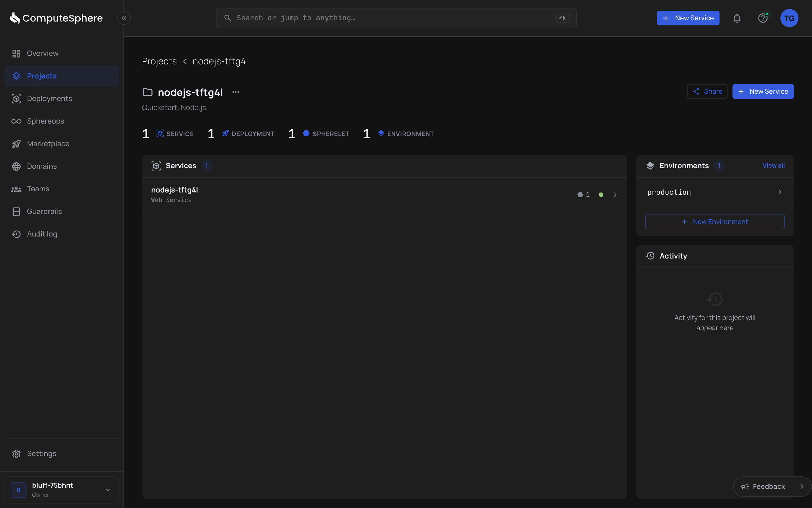Click the Spherelet hexagon icon in stats

pos(306,133)
